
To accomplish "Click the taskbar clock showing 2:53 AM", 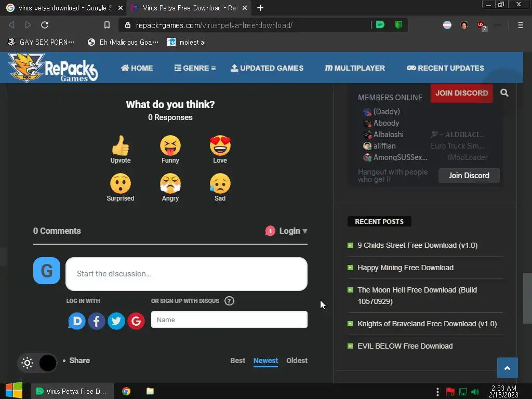I will pyautogui.click(x=503, y=392).
